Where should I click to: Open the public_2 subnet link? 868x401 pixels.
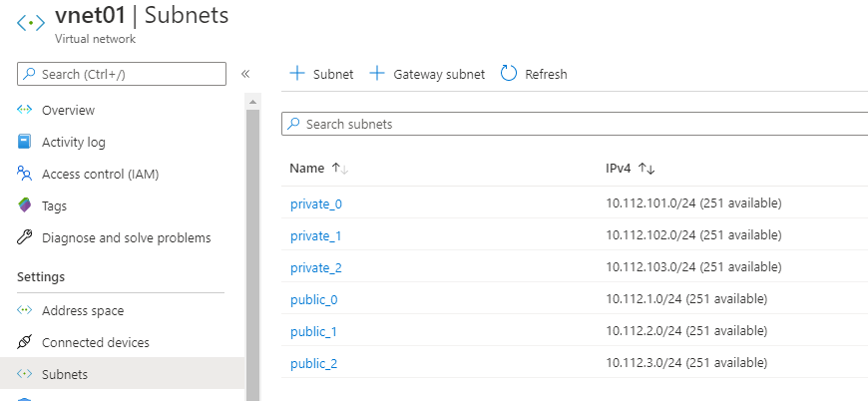[x=313, y=363]
